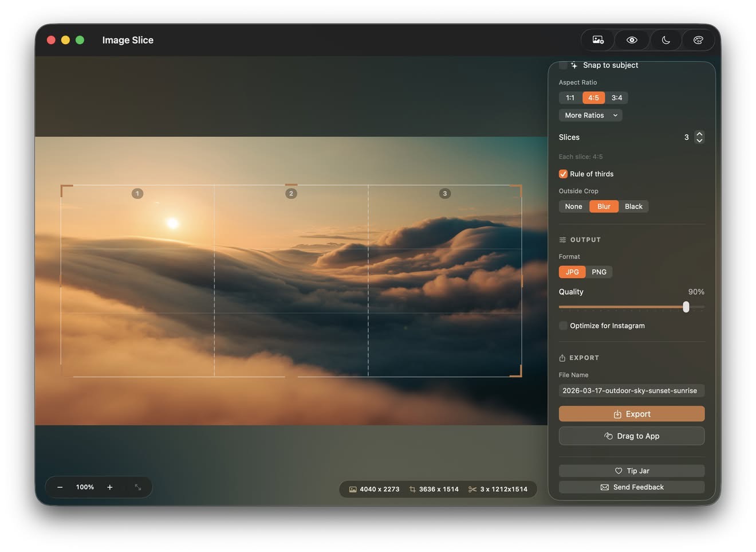Select the 1:1 aspect ratio

[570, 98]
